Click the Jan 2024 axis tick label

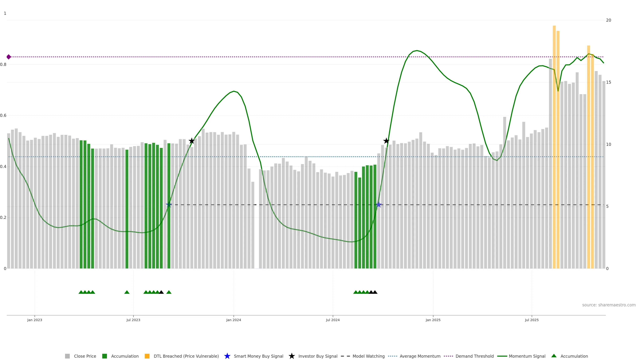(x=233, y=320)
